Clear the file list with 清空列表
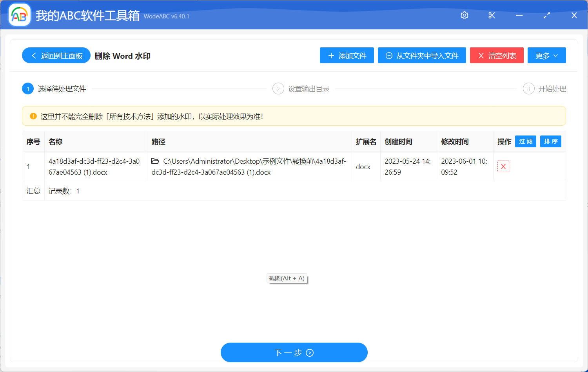This screenshot has width=588, height=372. click(497, 55)
